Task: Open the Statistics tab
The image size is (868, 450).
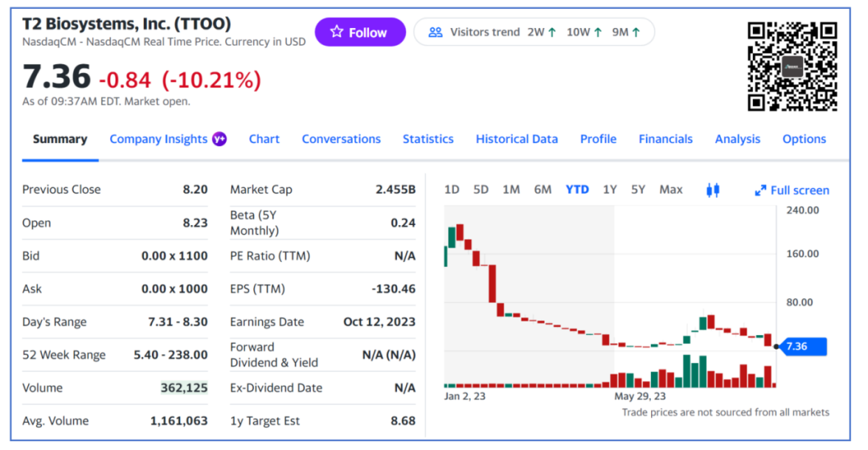Action: [x=428, y=139]
